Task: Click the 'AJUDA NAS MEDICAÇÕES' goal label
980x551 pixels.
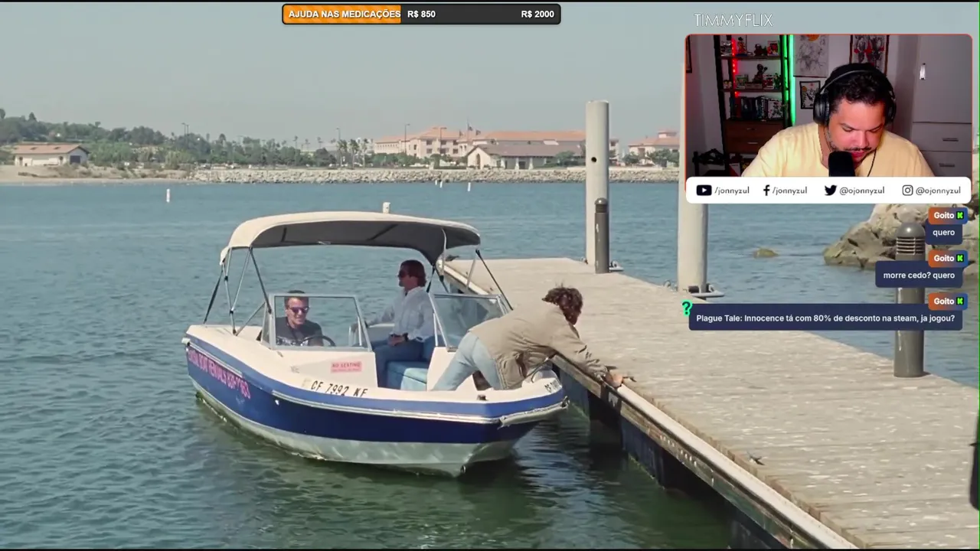Action: click(344, 15)
